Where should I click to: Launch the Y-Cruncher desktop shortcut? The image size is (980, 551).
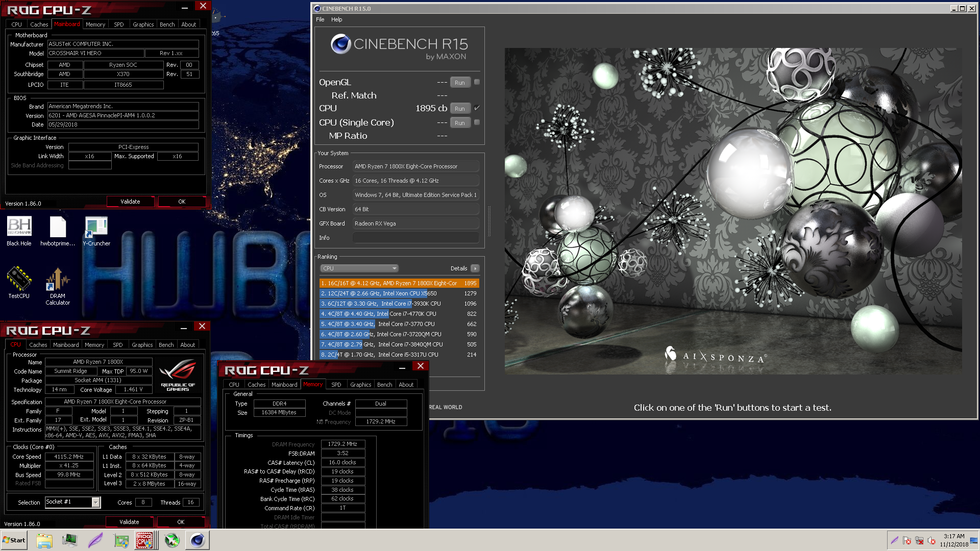pyautogui.click(x=96, y=232)
